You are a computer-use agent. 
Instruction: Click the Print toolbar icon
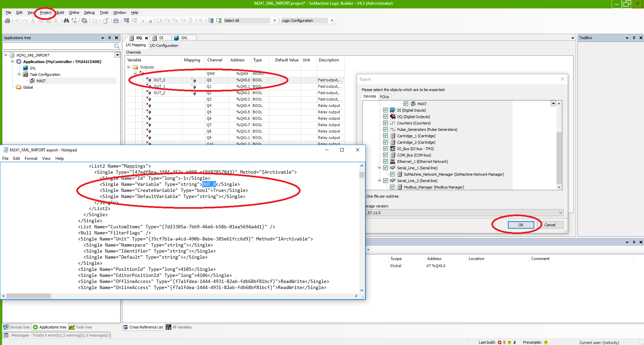point(7,21)
